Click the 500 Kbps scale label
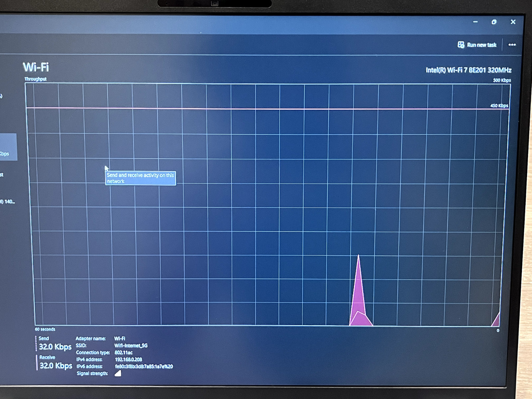 pos(502,80)
